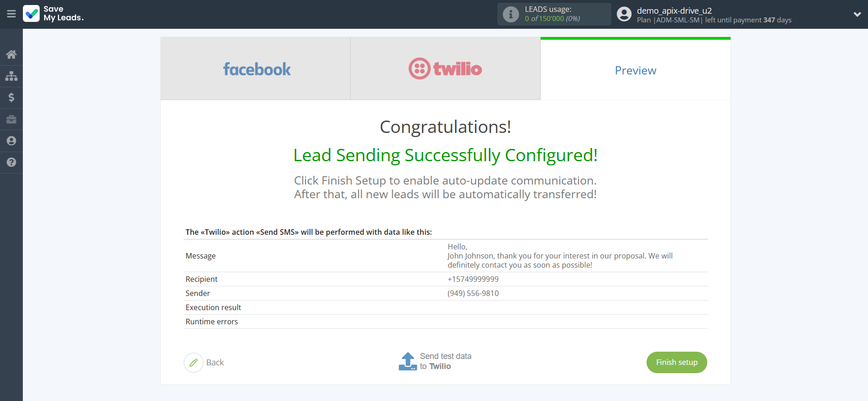This screenshot has width=868, height=401.
Task: Click the demo_apix-drive_u2 account name
Action: point(674,11)
